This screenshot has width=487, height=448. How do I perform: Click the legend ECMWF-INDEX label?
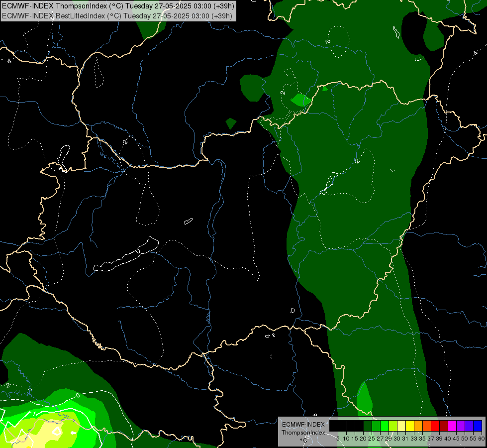click(303, 425)
